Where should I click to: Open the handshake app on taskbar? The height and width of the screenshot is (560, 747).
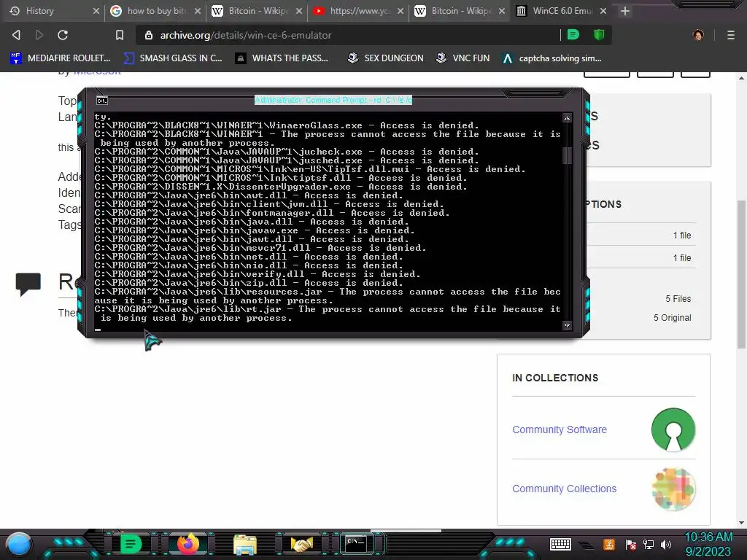(301, 544)
